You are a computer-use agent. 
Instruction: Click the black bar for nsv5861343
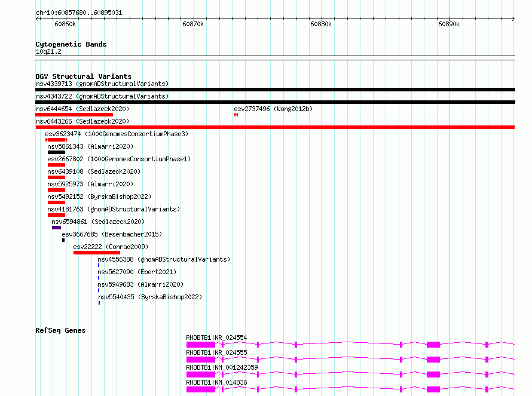56,152
